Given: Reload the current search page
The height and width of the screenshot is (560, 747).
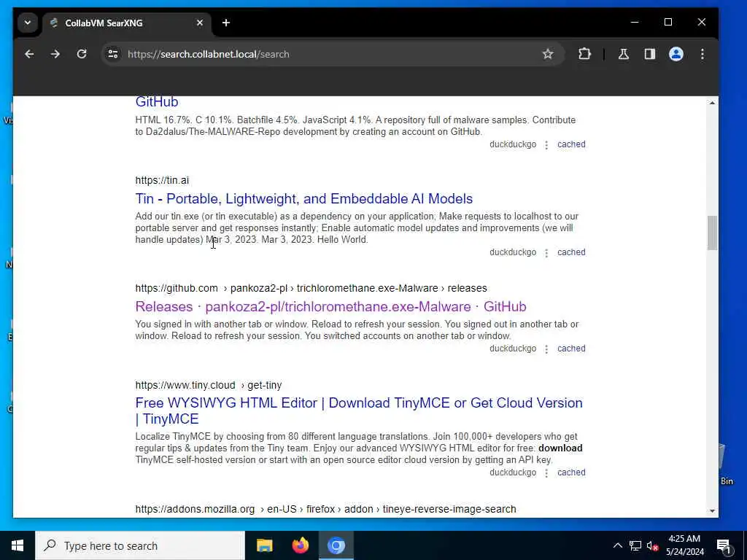Looking at the screenshot, I should coord(82,54).
